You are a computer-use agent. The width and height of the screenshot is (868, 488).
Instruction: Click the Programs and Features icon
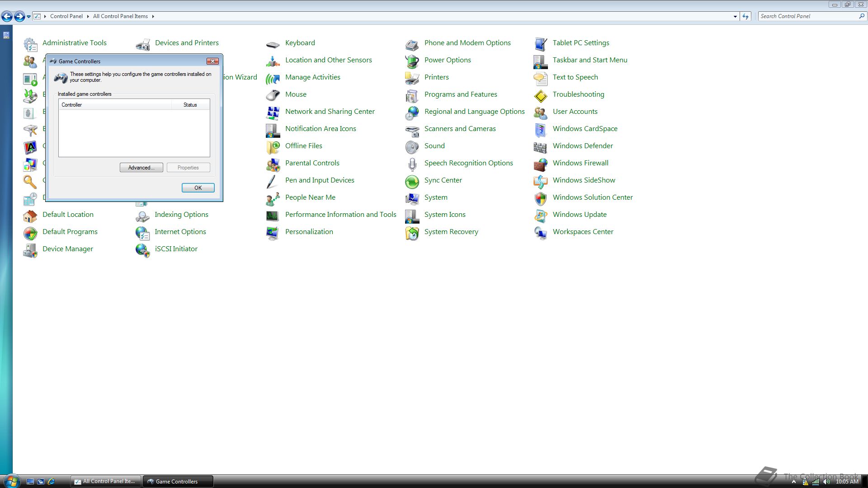(412, 96)
